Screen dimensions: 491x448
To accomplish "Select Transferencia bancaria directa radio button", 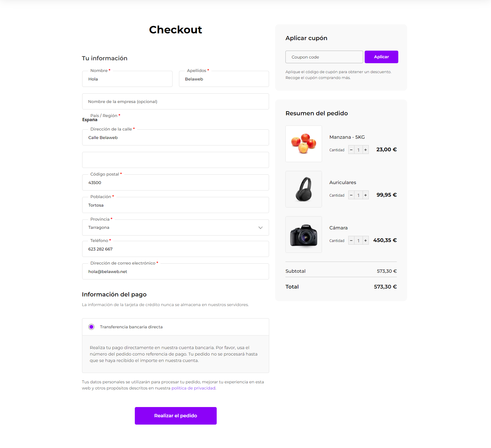I will pyautogui.click(x=92, y=327).
